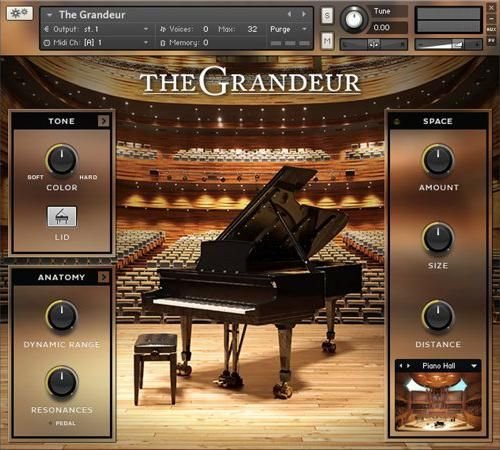Toggle the Space effect power light
Image resolution: width=500 pixels, height=450 pixels.
pyautogui.click(x=397, y=121)
